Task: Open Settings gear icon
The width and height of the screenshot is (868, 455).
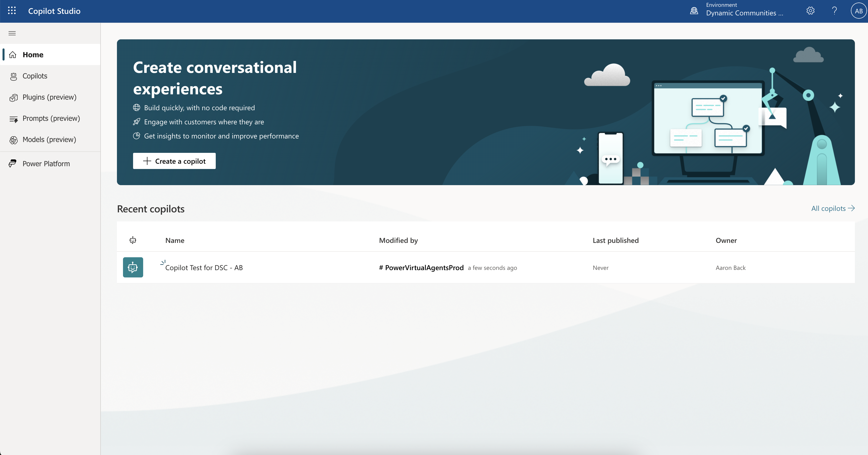Action: (x=810, y=11)
